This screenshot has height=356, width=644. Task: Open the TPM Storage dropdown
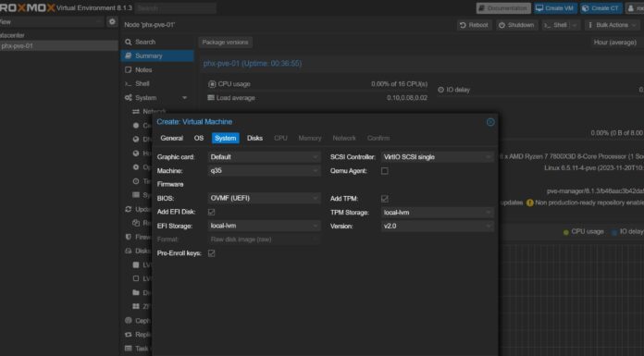(489, 213)
